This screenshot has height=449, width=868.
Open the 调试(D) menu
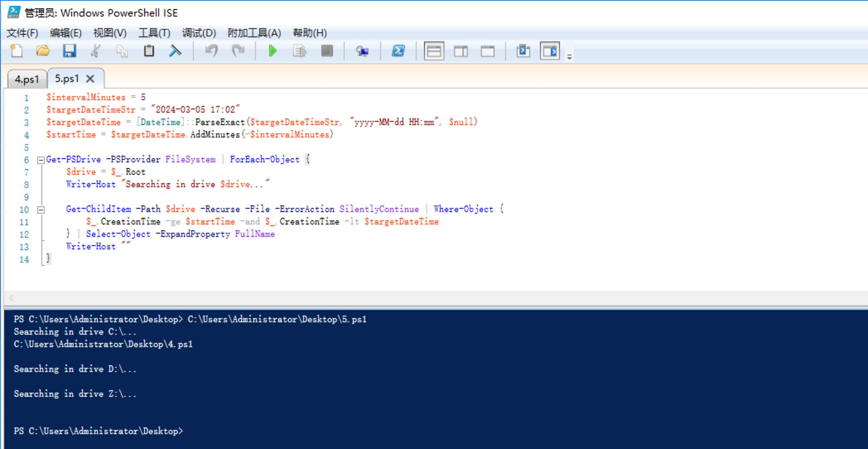point(198,33)
